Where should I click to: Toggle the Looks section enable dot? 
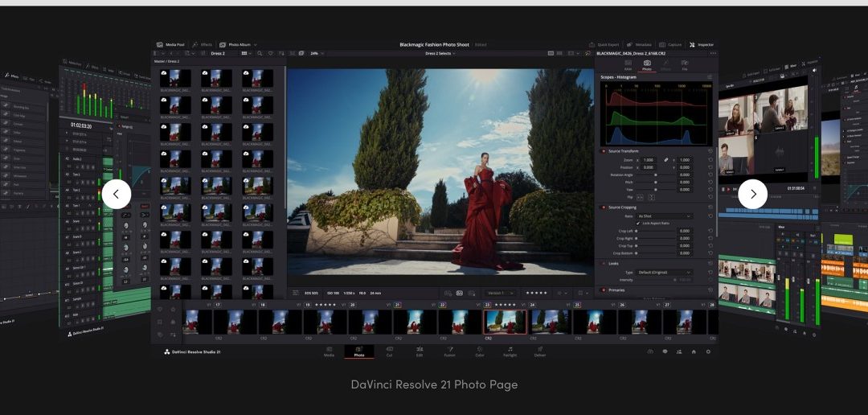tap(604, 264)
